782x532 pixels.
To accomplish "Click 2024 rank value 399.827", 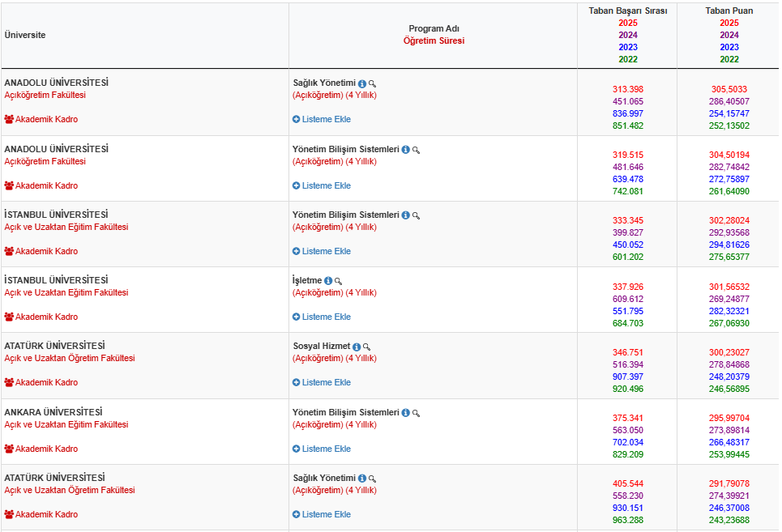I will point(628,233).
